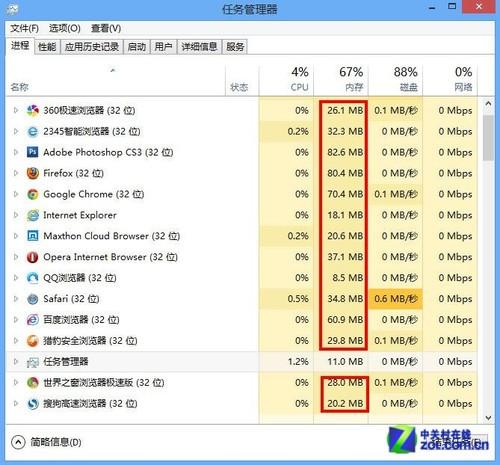The image size is (500, 465).
Task: Expand the 百度浏览器 process group
Action: (x=16, y=320)
